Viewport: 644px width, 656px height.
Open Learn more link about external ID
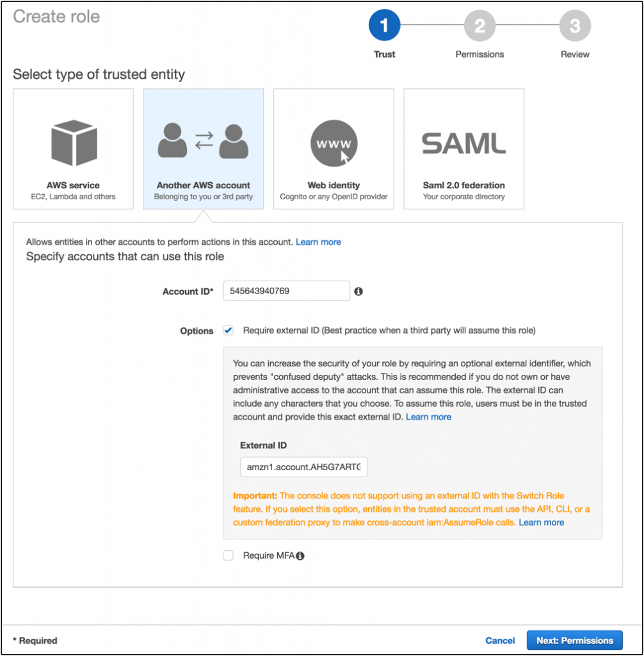coord(428,416)
